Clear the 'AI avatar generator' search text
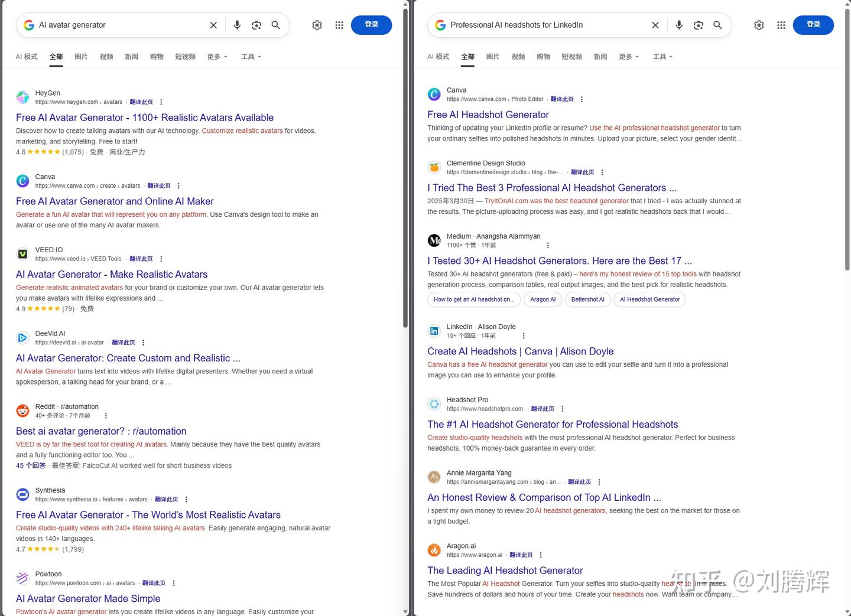The width and height of the screenshot is (851, 616). (213, 25)
